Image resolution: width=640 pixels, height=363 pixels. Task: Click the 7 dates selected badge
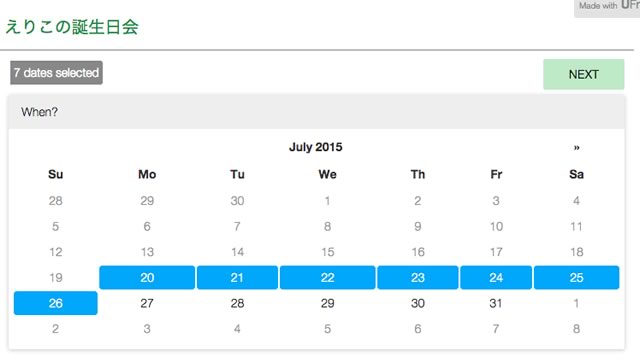tap(56, 73)
